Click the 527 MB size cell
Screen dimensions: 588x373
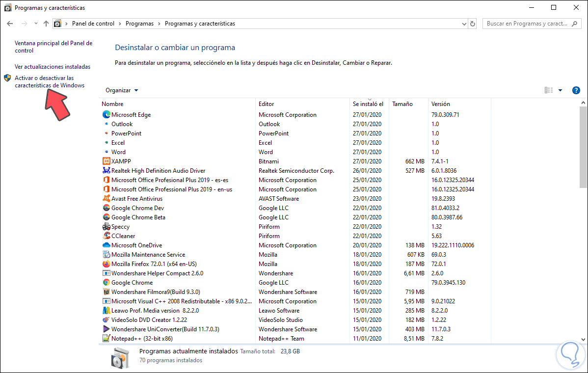coord(415,171)
